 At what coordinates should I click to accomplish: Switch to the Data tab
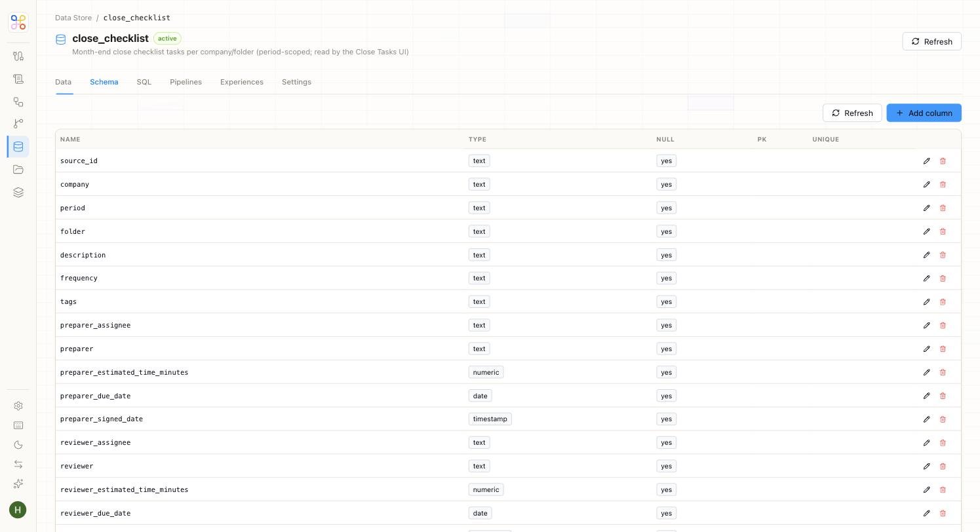(63, 82)
